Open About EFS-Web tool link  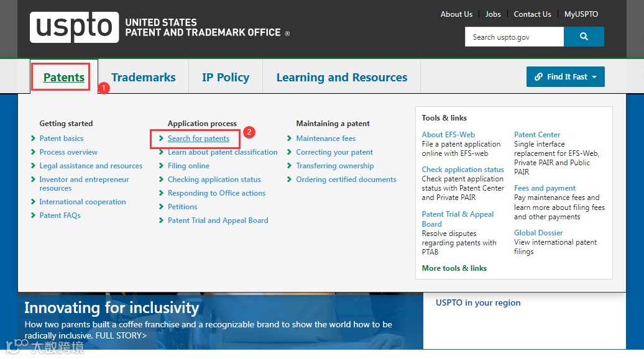coord(448,135)
